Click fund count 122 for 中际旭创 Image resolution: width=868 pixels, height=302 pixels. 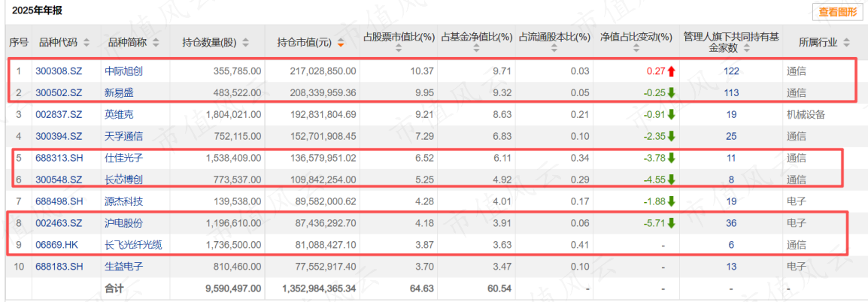tap(732, 71)
